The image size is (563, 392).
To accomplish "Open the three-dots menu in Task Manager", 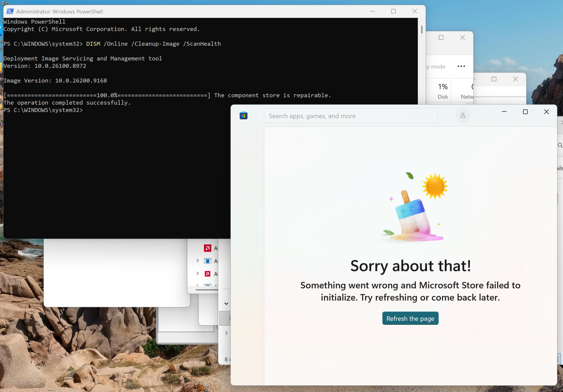I will pos(461,66).
